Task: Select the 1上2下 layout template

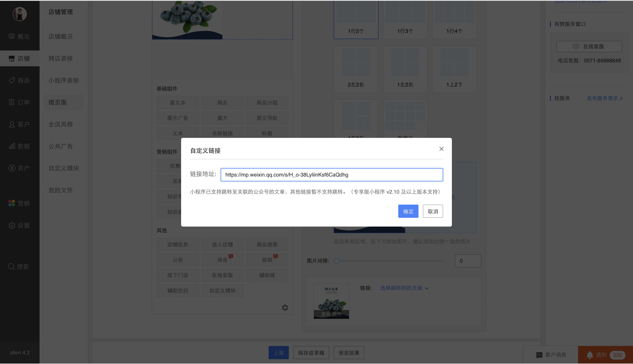Action: 454,69
